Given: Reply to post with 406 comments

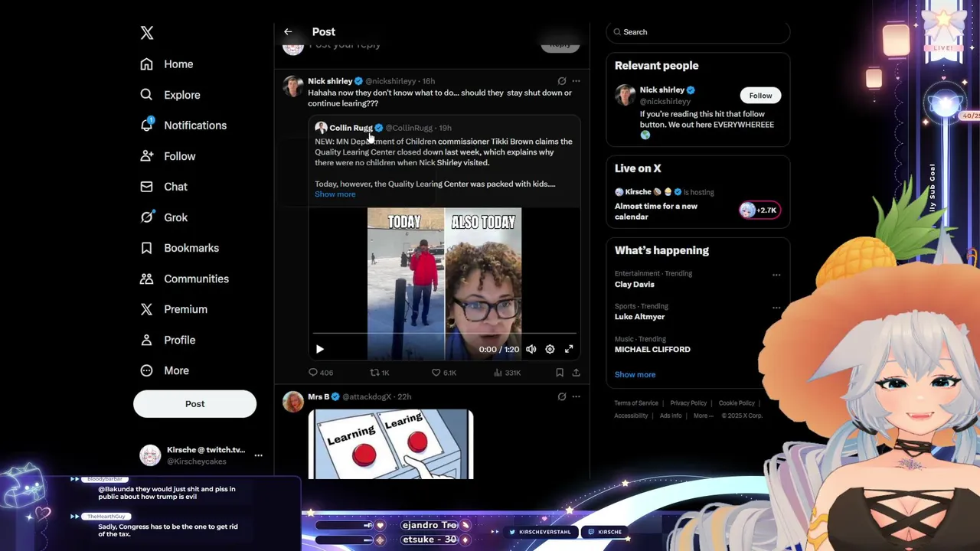Looking at the screenshot, I should pos(320,373).
